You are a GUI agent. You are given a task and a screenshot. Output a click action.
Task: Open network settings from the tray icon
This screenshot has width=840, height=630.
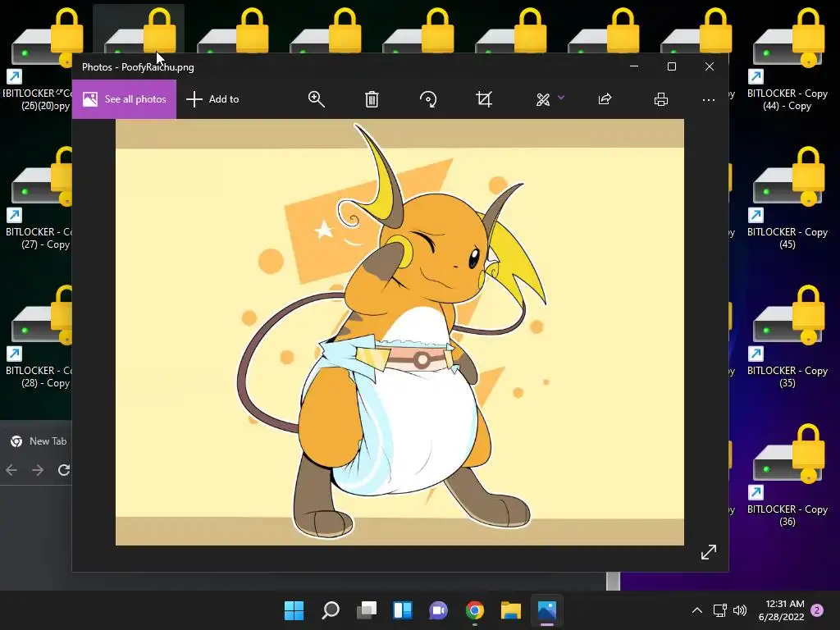(719, 610)
